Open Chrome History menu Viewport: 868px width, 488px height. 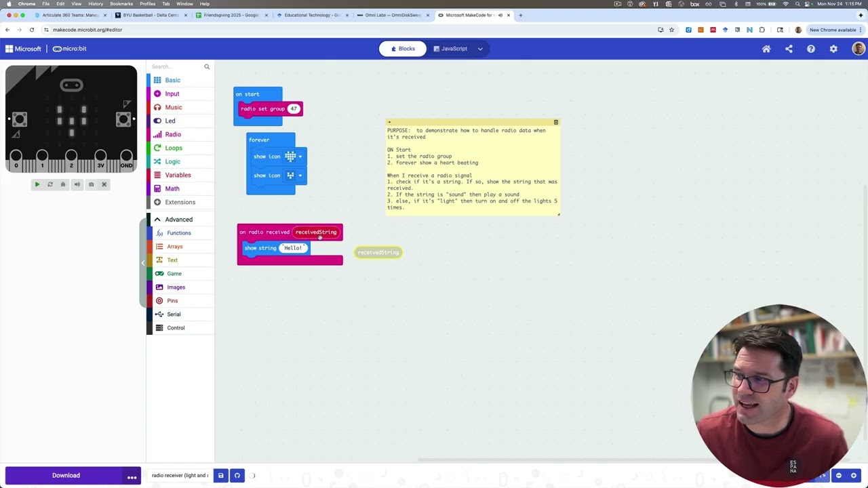[x=96, y=3]
